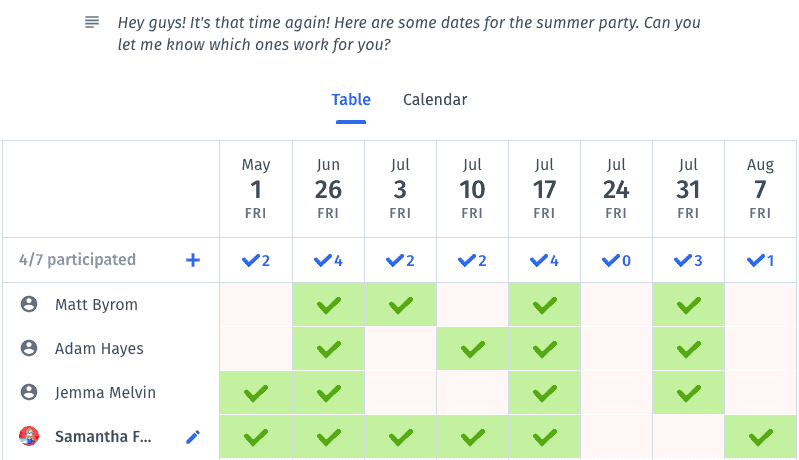
Task: Click the pencil edit icon beside Samantha
Action: pos(193,437)
